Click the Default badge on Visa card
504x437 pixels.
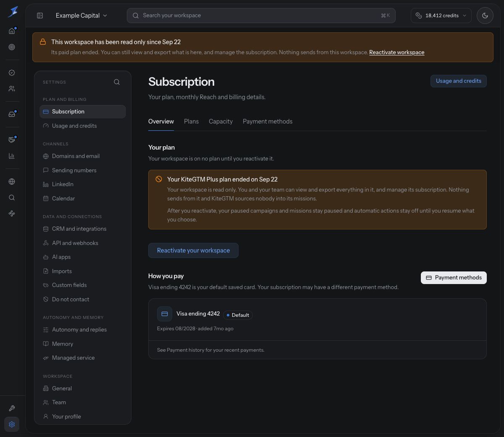(x=238, y=315)
